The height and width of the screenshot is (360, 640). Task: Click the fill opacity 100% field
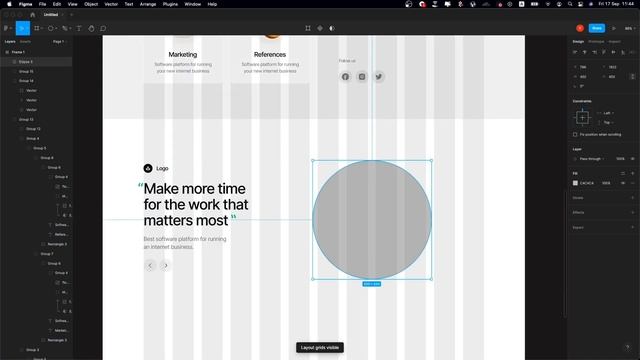click(606, 183)
